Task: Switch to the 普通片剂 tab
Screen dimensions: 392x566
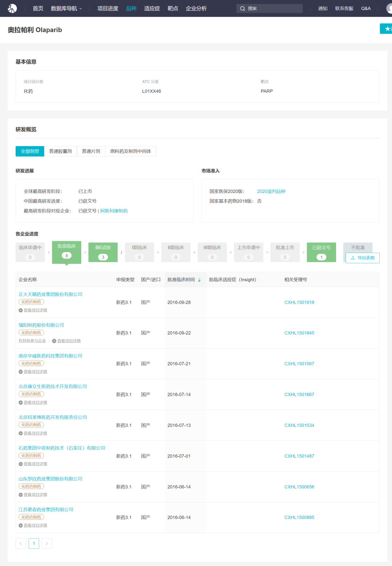Action: tap(91, 151)
